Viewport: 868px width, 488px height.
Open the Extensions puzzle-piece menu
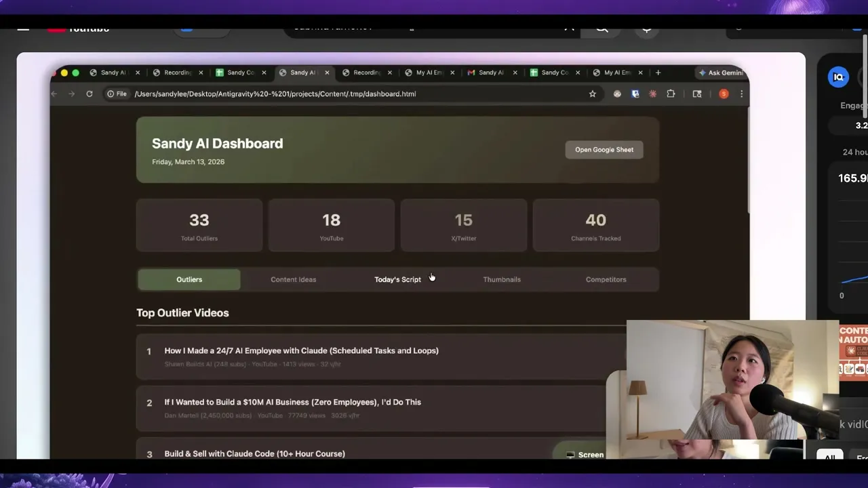pos(671,94)
